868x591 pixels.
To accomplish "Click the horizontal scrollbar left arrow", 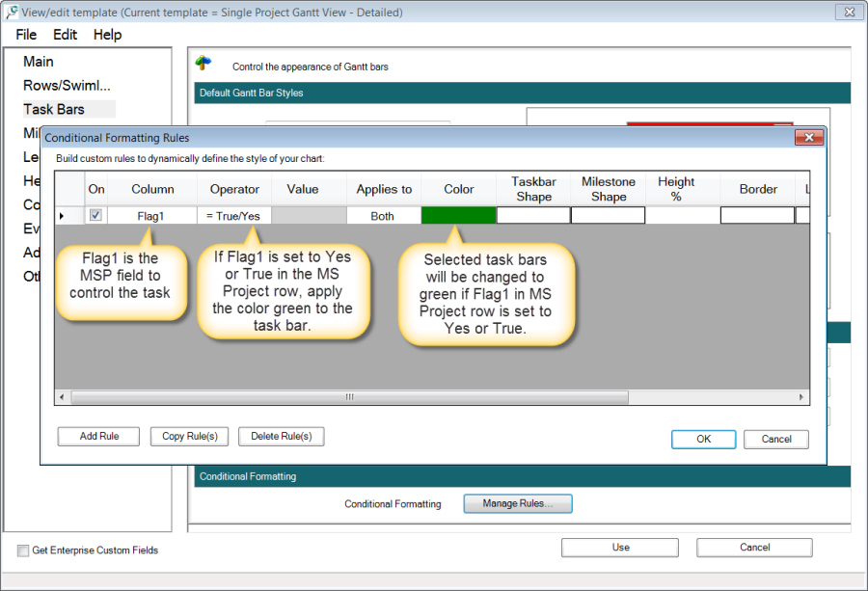I will click(x=62, y=397).
